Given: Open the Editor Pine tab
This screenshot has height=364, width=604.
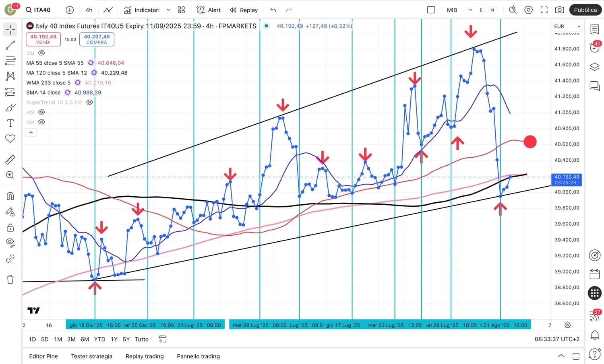Looking at the screenshot, I should click(43, 356).
